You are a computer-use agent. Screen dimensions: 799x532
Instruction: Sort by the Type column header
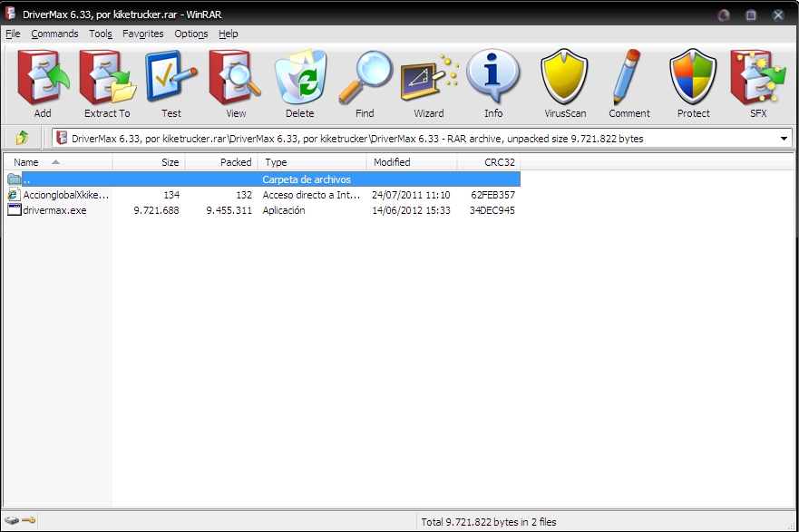click(312, 162)
